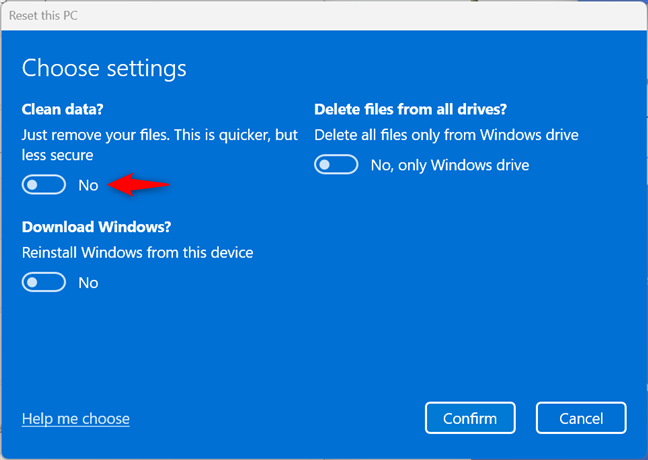Click the No label beside the Clean data switch
Screen dimensions: 648x460
[88, 186]
